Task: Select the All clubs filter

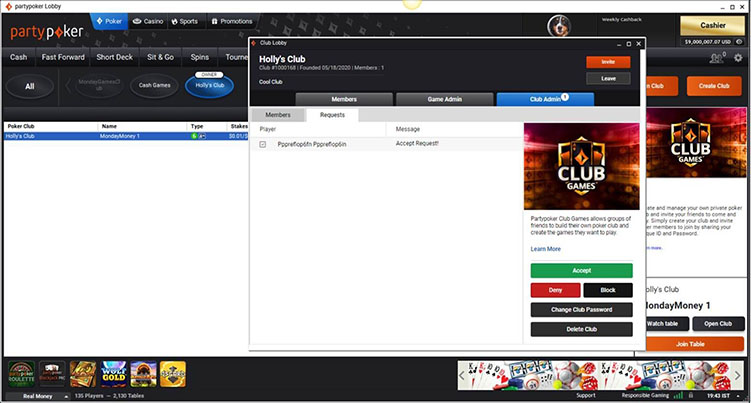Action: pos(30,86)
